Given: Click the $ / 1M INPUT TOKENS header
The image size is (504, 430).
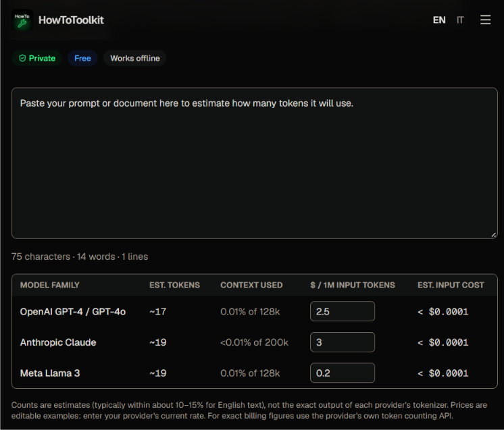Looking at the screenshot, I should [353, 285].
